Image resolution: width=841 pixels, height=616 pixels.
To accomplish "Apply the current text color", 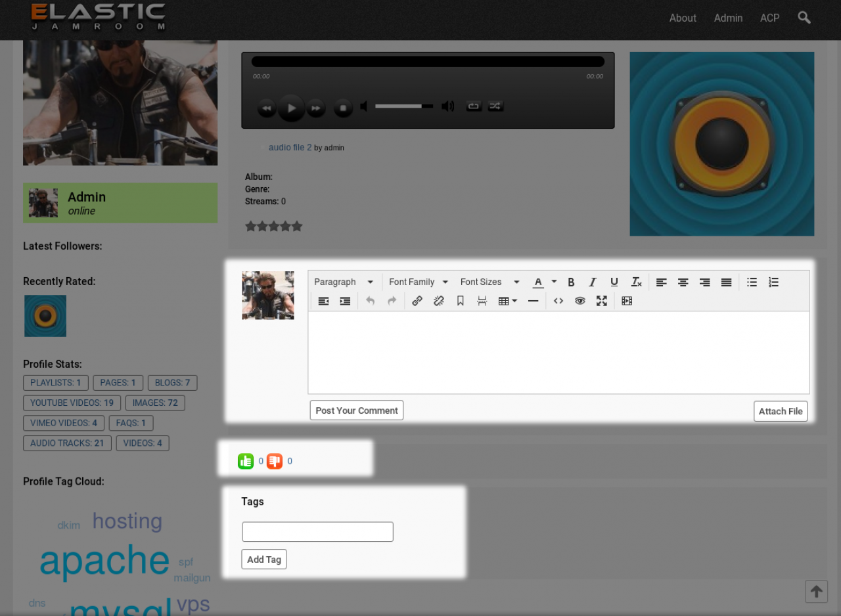I will 538,282.
